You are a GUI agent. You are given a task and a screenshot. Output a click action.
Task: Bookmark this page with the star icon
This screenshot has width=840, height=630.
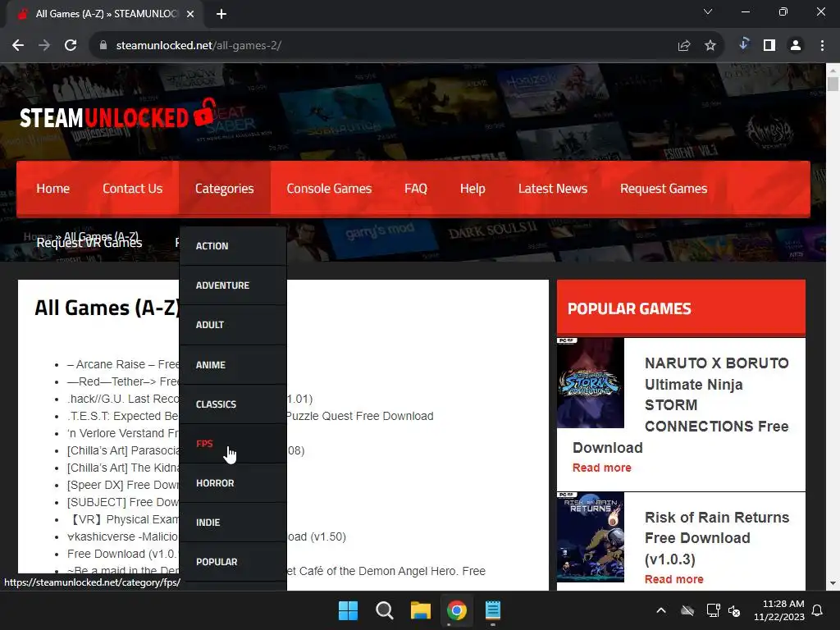coord(710,46)
